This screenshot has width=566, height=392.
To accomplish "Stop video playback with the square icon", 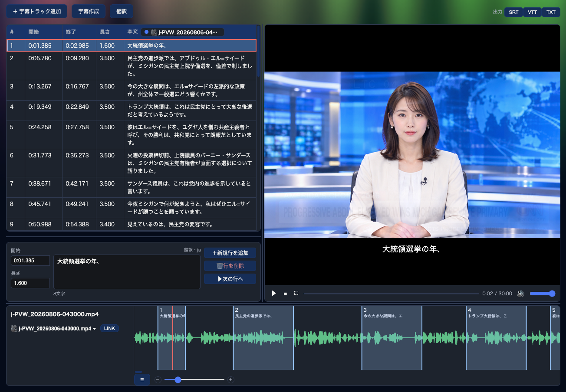I will pyautogui.click(x=285, y=294).
